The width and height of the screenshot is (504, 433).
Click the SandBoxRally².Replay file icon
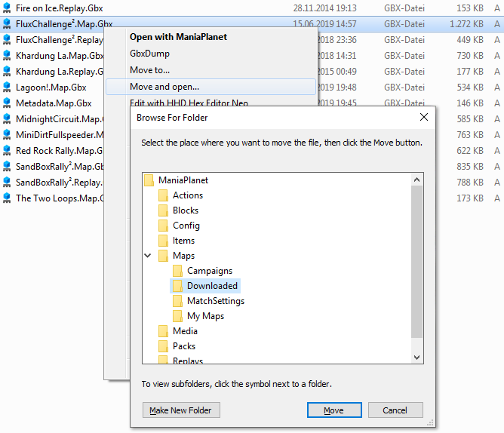coord(7,183)
